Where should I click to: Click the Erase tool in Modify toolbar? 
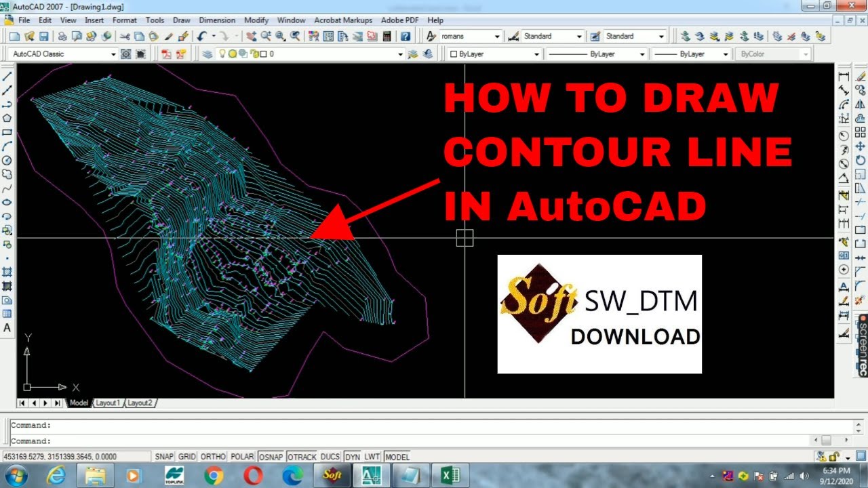pos(861,76)
